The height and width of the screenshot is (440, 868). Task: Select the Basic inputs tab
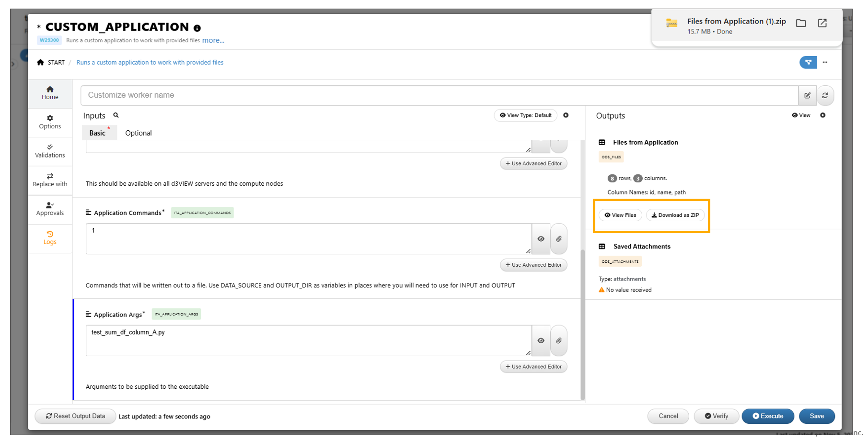click(97, 133)
